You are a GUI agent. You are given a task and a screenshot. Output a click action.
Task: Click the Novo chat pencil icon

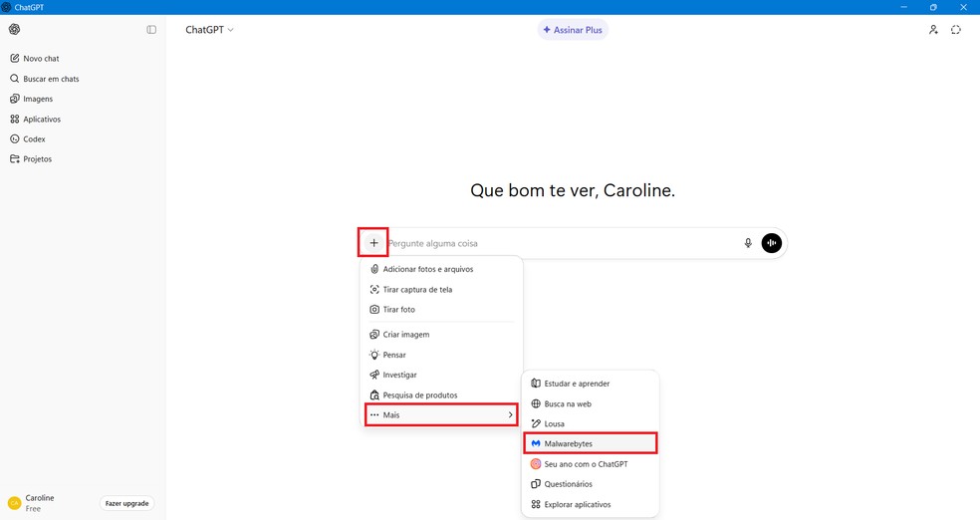tap(14, 58)
